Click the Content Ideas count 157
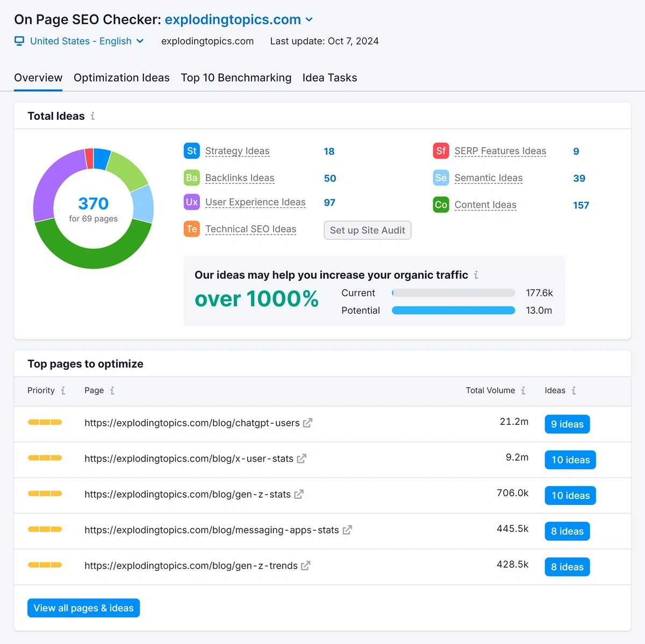This screenshot has height=644, width=645. (581, 205)
